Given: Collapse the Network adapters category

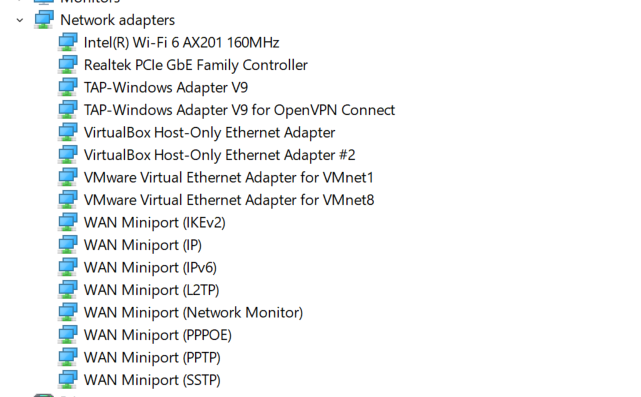Looking at the screenshot, I should (x=20, y=20).
